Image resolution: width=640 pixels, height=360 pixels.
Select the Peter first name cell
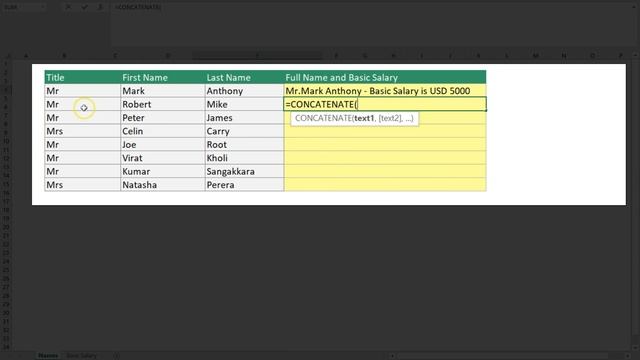(x=162, y=118)
